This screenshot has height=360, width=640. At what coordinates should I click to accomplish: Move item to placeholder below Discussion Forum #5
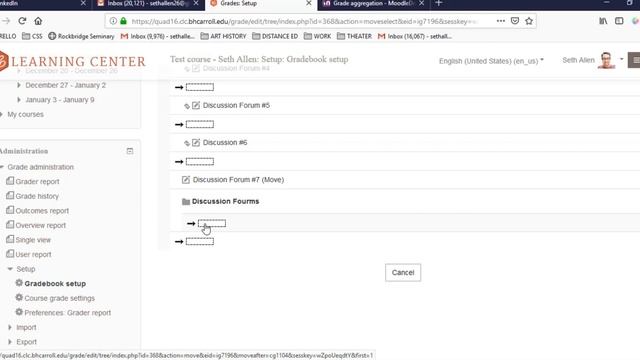[200, 124]
